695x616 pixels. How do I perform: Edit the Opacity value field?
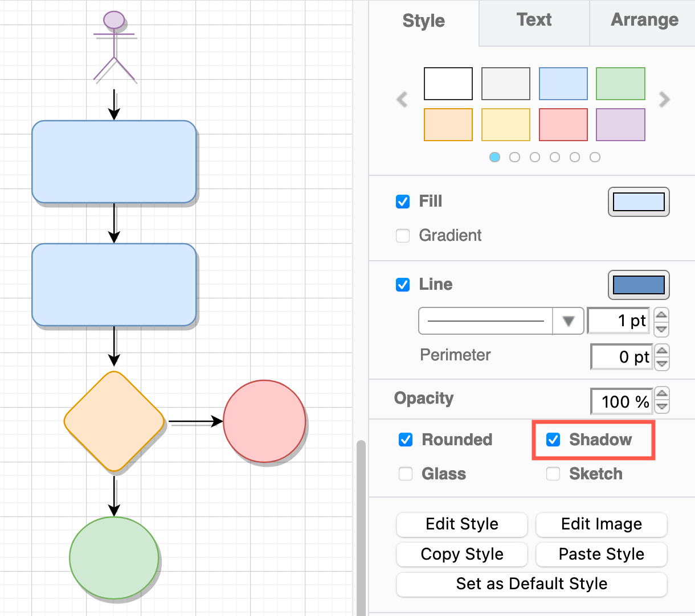621,401
